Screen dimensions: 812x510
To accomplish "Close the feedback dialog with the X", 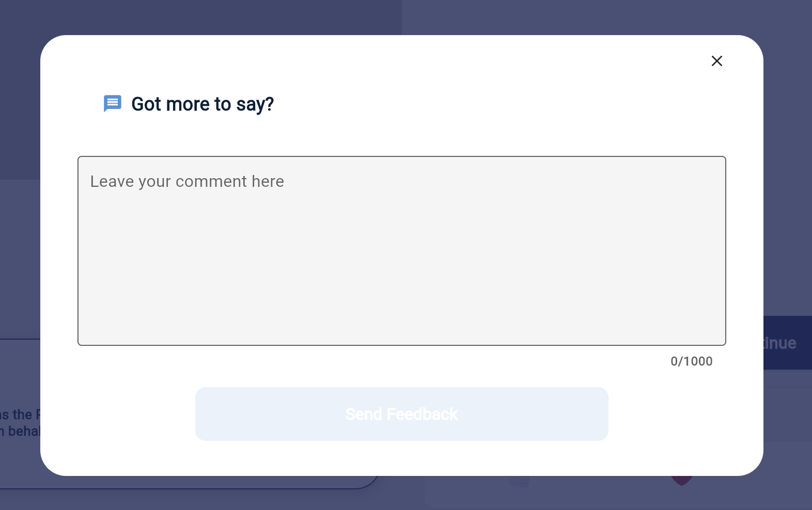I will click(x=716, y=61).
